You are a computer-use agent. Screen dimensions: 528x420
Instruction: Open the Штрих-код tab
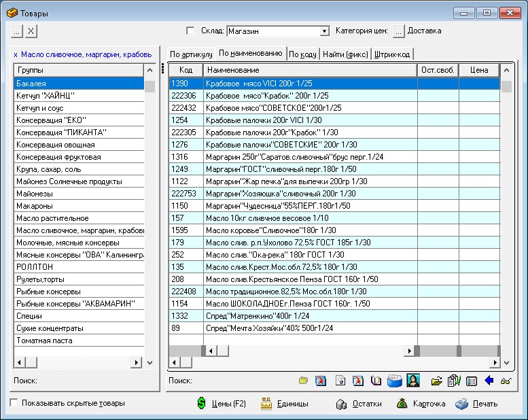392,54
